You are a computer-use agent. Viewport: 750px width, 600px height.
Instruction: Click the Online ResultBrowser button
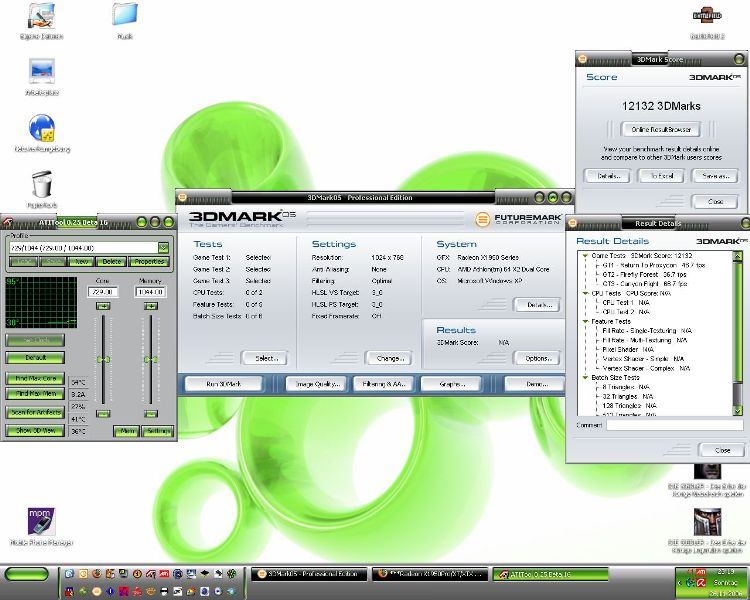661,130
